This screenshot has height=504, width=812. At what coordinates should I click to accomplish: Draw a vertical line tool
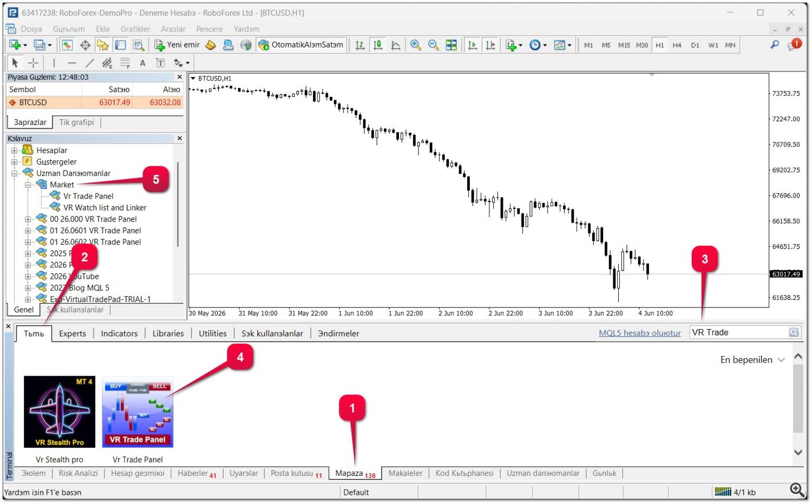pyautogui.click(x=54, y=63)
